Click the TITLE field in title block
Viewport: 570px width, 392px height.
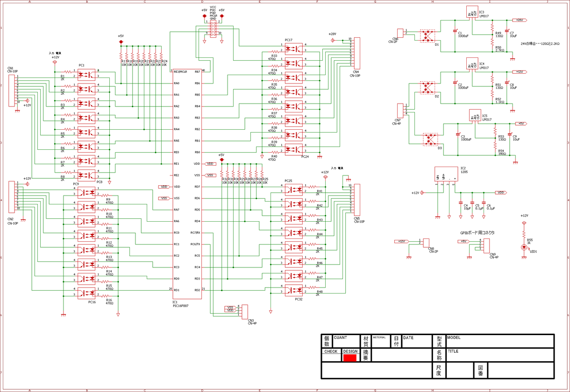[500, 356]
